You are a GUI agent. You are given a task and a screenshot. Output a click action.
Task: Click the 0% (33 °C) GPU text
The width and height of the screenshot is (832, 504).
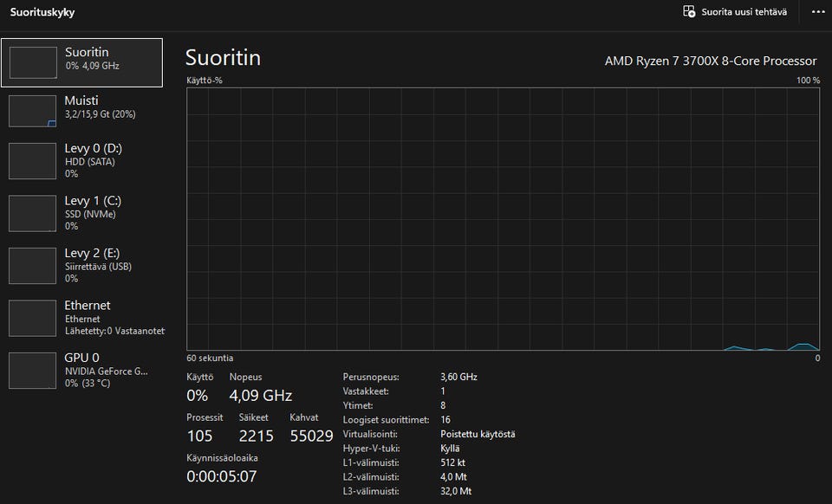(88, 383)
